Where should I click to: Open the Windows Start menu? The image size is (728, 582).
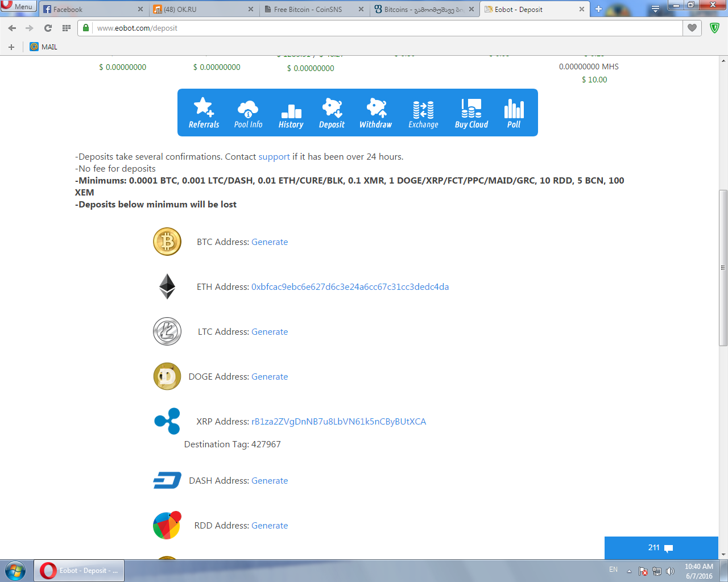click(x=15, y=571)
